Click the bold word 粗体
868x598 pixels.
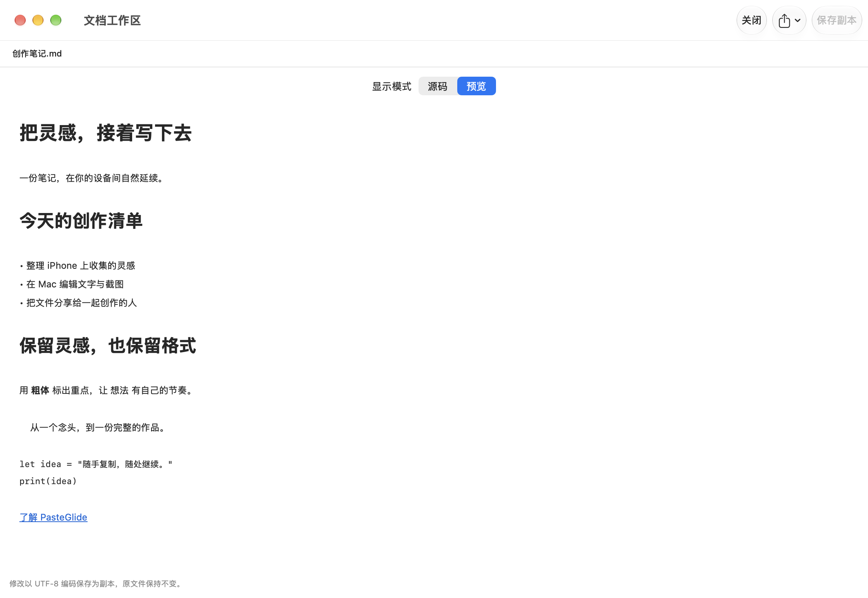40,390
